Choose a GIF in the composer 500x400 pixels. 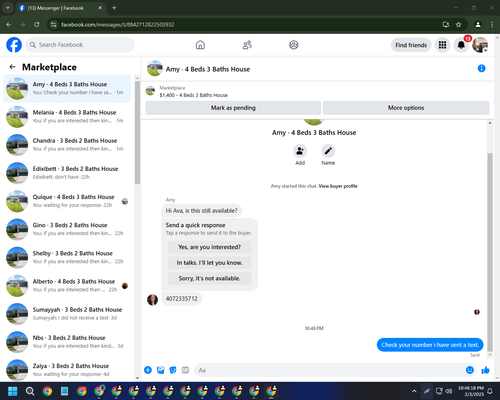coord(185,370)
